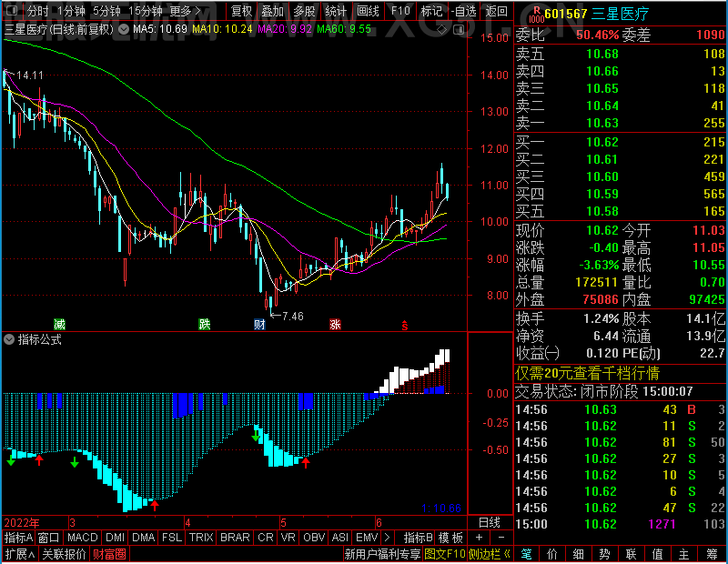Select the 笔 tick tab
This screenshot has height=564, width=728.
click(526, 554)
